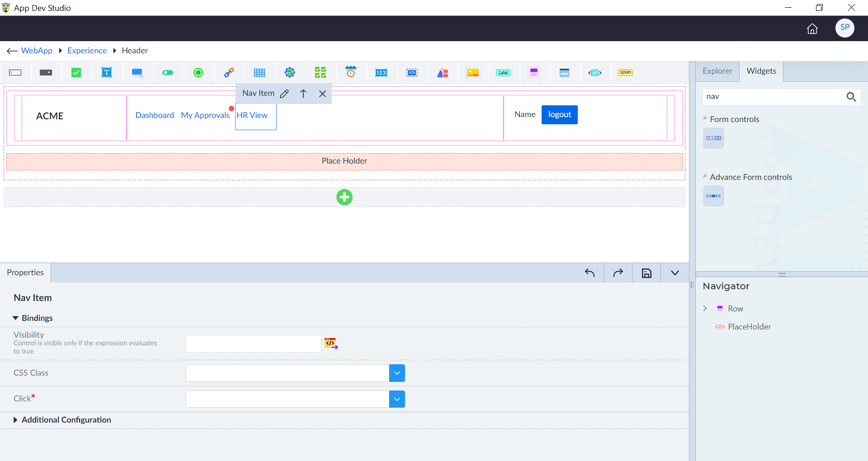
Task: Select the numeric 123 input widget icon
Action: coord(381,73)
